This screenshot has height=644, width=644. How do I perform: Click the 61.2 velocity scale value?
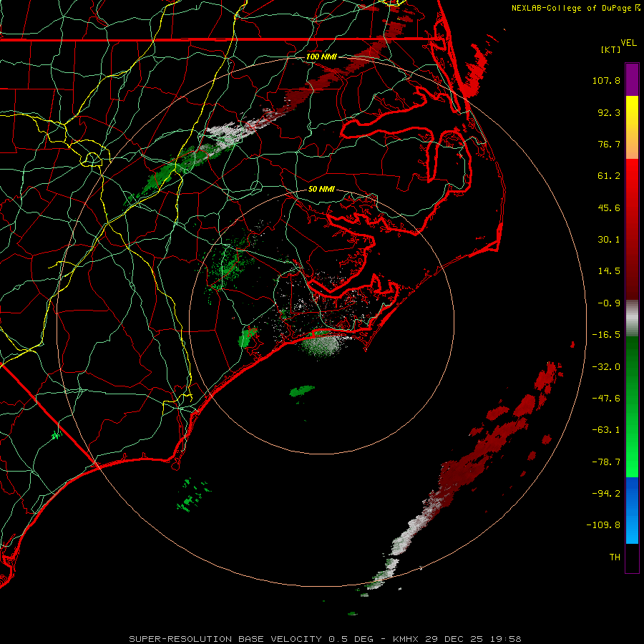point(609,176)
